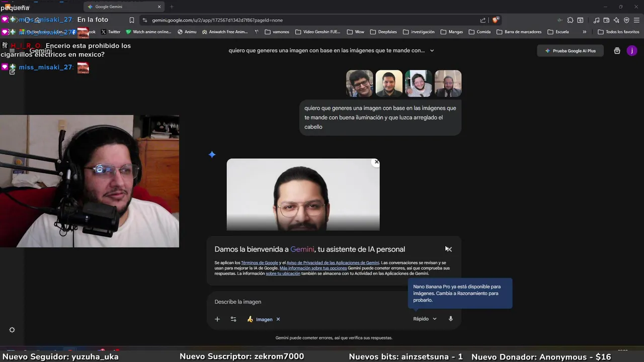Viewport: 644px width, 362px height.
Task: Open a new browser tab with plus
Action: (x=172, y=7)
